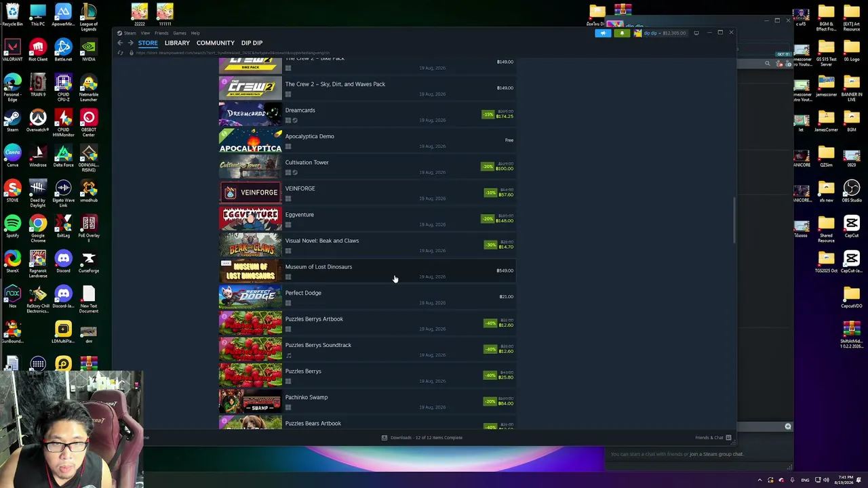
Task: Click the Steam page vertical scrollbar
Action: pyautogui.click(x=734, y=221)
